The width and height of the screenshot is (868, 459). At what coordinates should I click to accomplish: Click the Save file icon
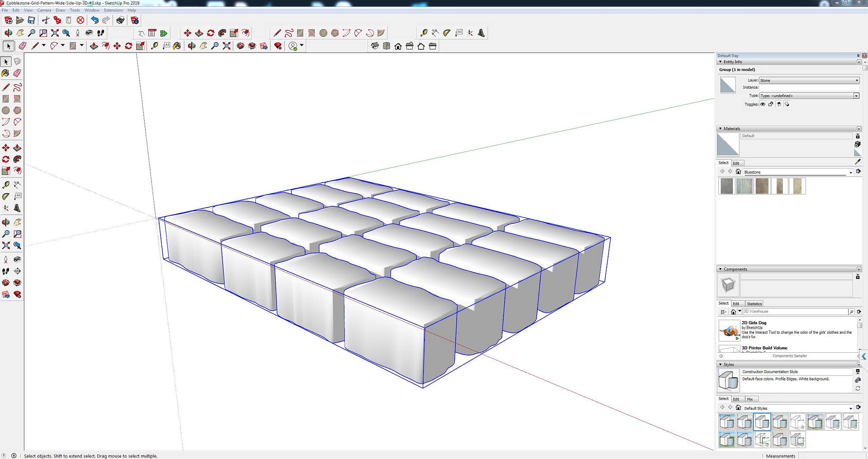tap(31, 20)
